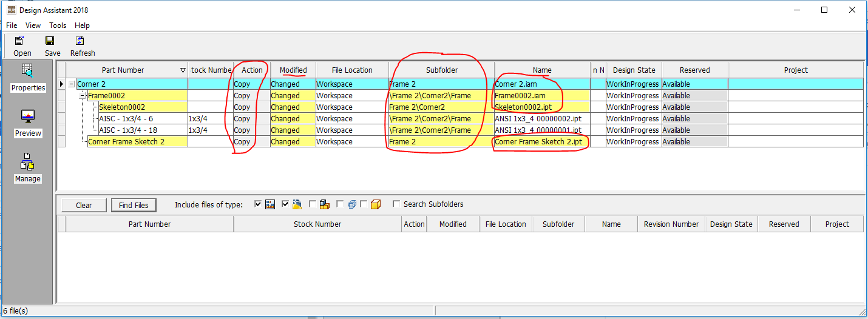Viewport: 868px width, 319px height.
Task: Click the presentation file type icon
Action: (297, 205)
